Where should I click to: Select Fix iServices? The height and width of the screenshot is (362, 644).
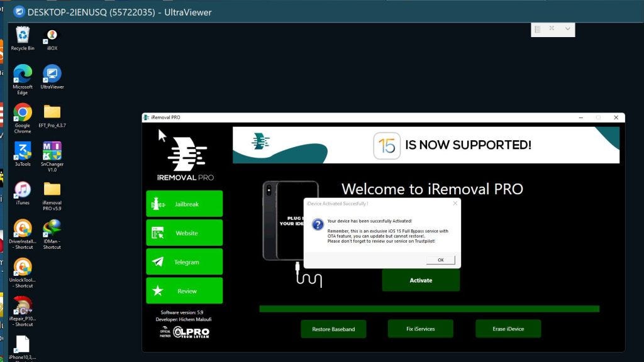tap(419, 329)
